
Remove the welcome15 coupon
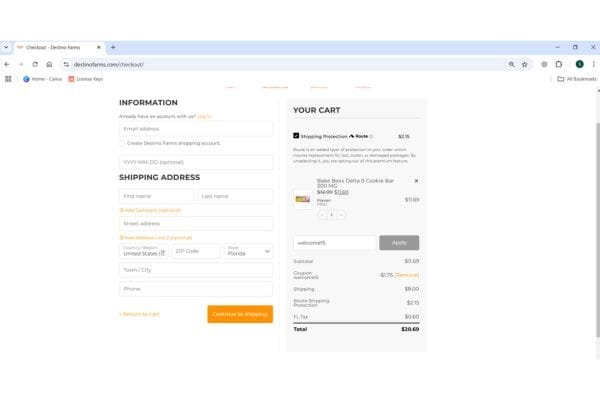[x=407, y=274]
